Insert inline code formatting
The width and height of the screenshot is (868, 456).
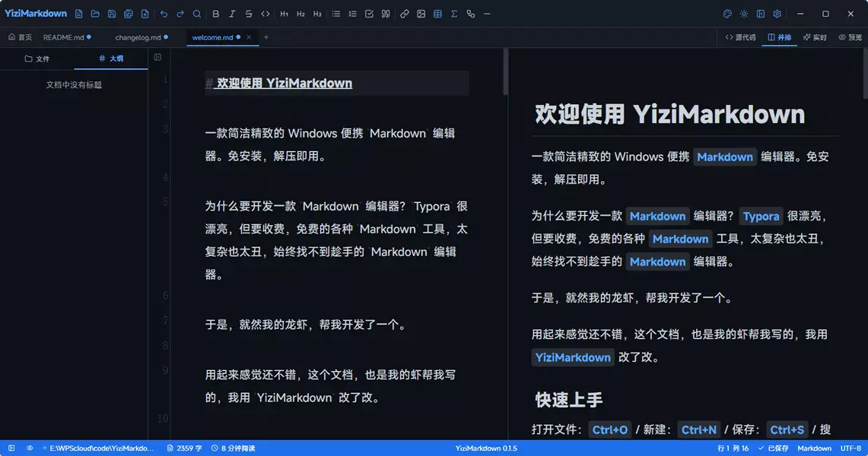[x=265, y=14]
